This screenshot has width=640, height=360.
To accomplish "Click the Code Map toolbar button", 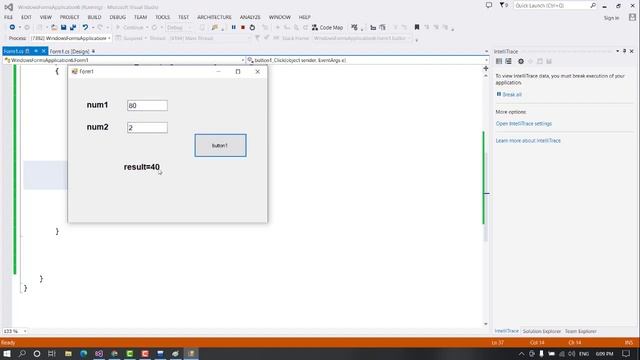I will click(327, 27).
